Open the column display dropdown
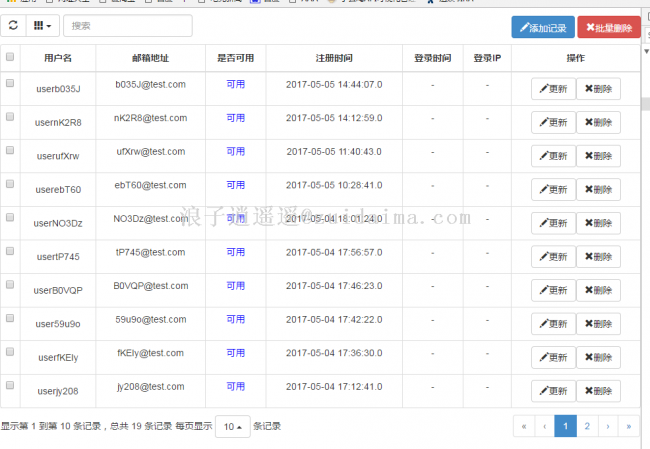The width and height of the screenshot is (650, 449). point(43,26)
